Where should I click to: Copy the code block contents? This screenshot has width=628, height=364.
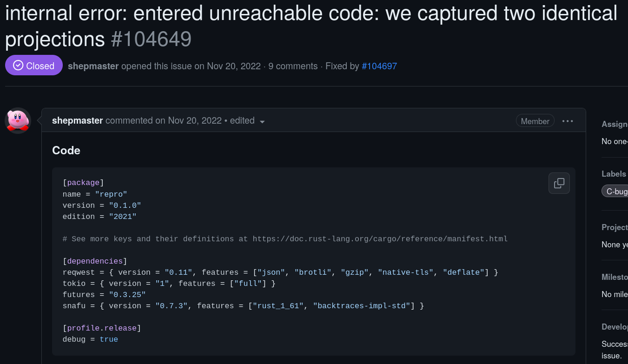pyautogui.click(x=559, y=183)
